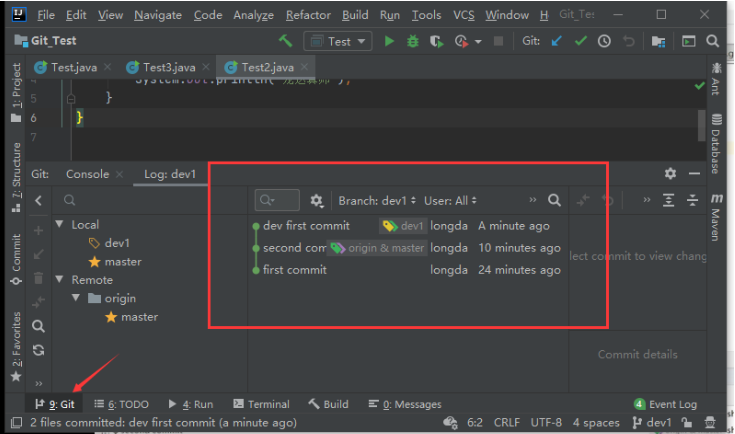The image size is (735, 434).
Task: Start debugging with the green bug icon
Action: [412, 41]
